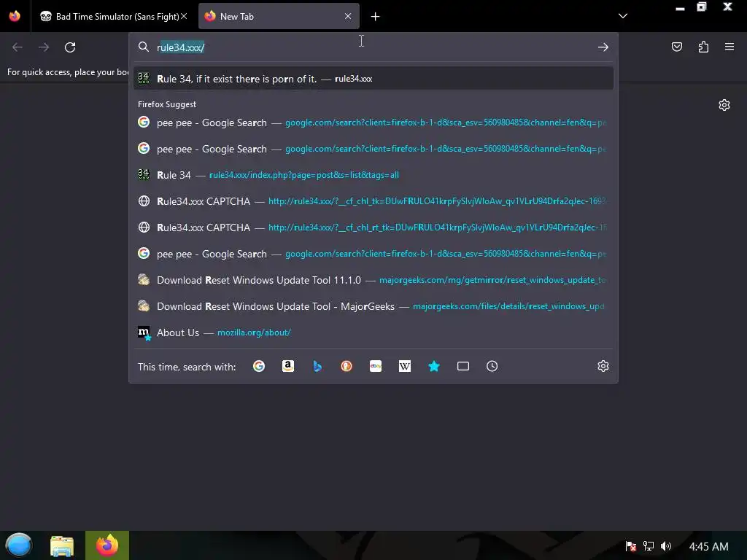Reload the current page

[x=70, y=47]
